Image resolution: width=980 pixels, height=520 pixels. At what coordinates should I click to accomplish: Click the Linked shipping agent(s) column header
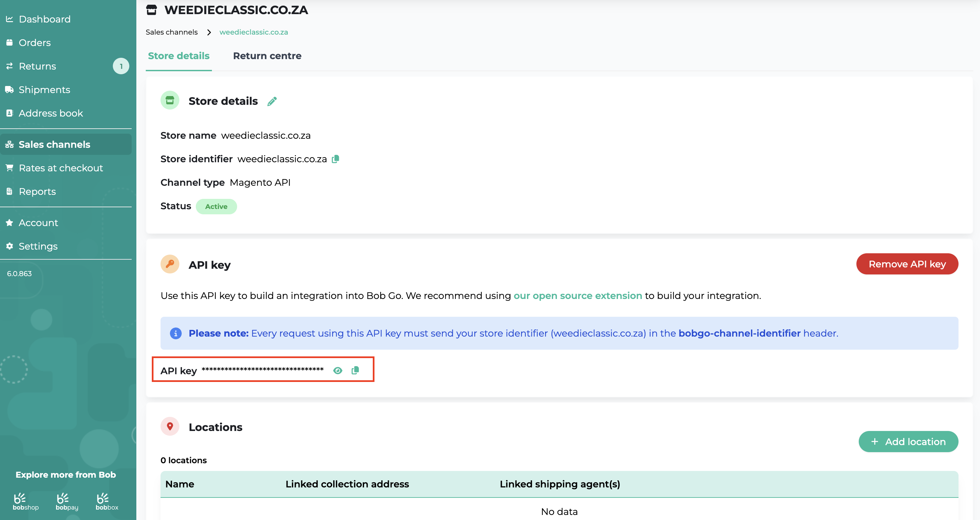pos(560,484)
